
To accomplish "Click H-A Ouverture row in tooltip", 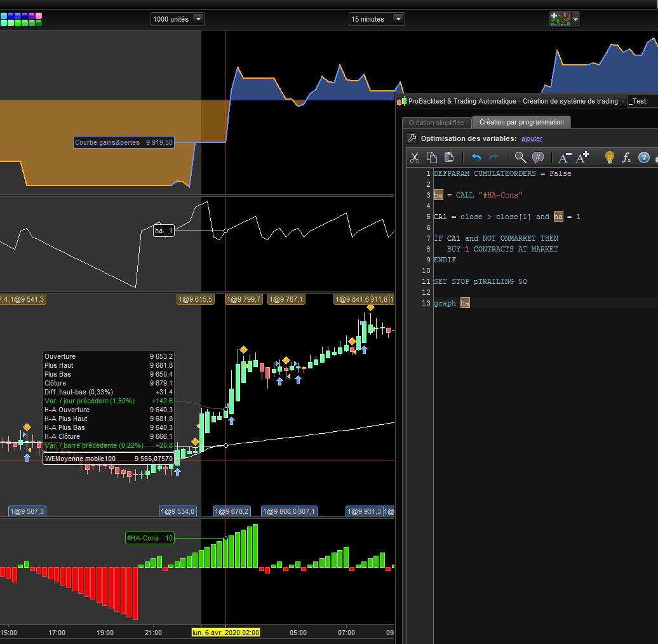I will click(x=108, y=410).
